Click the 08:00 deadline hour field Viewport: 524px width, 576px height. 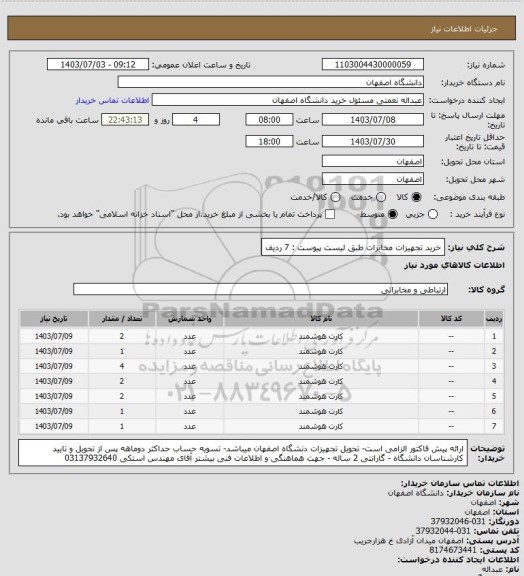tap(269, 120)
